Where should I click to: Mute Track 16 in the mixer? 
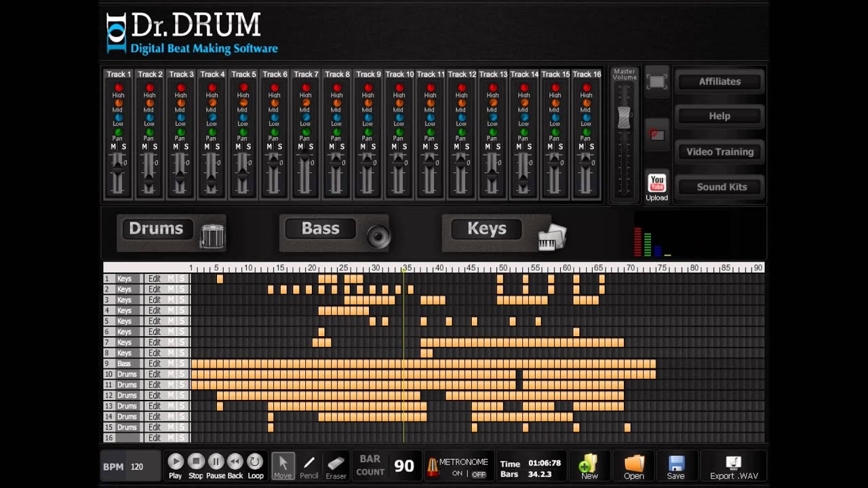pyautogui.click(x=581, y=147)
